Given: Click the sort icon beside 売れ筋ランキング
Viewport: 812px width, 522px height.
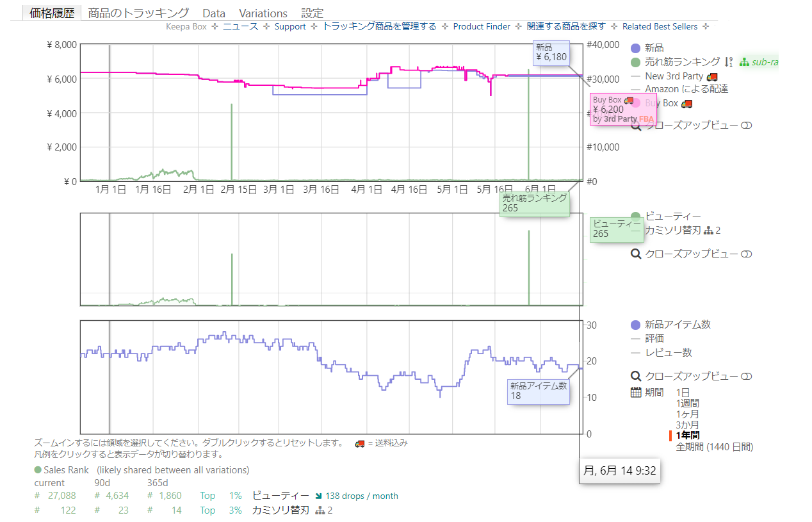Looking at the screenshot, I should (728, 62).
